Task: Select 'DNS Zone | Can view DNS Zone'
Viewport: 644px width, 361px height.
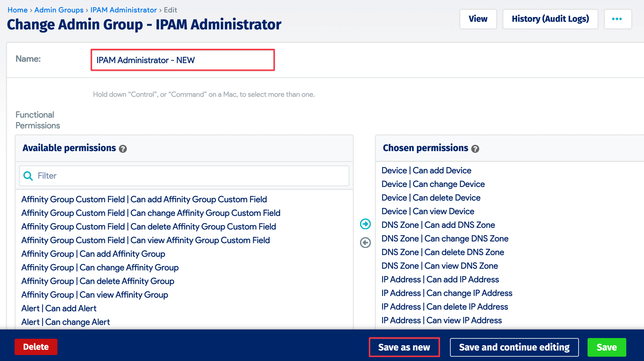Action: point(439,266)
